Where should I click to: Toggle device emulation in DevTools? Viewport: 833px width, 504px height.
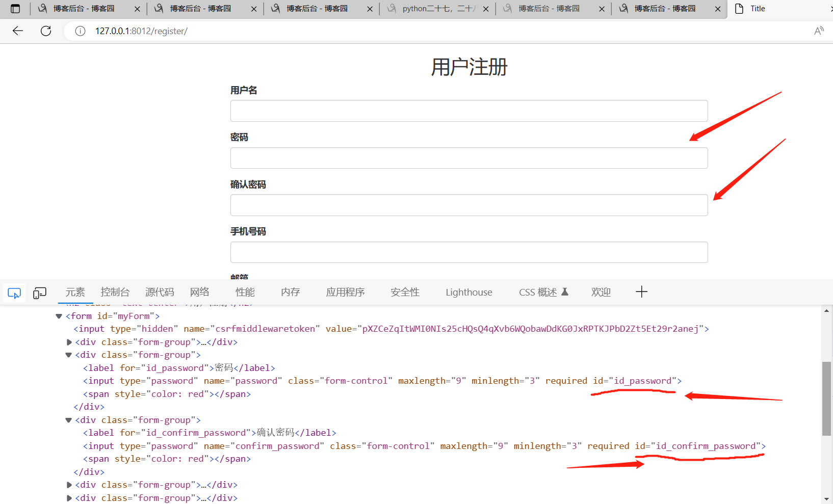click(x=40, y=293)
